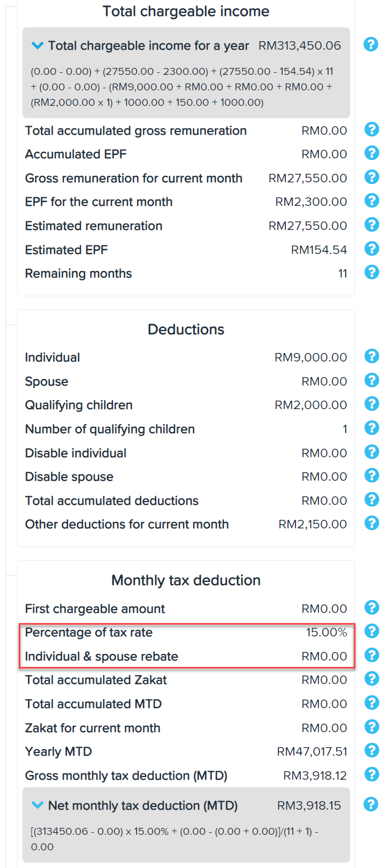Select the Total accumulated gross remuneration row
This screenshot has height=868, width=387.
(x=186, y=130)
